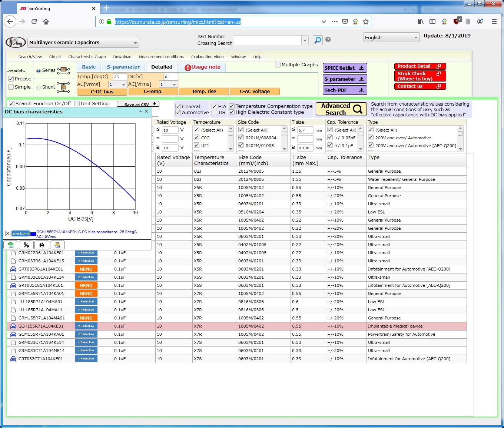The height and width of the screenshot is (428, 504).
Task: Open graph settings tools icon
Action: (26, 245)
